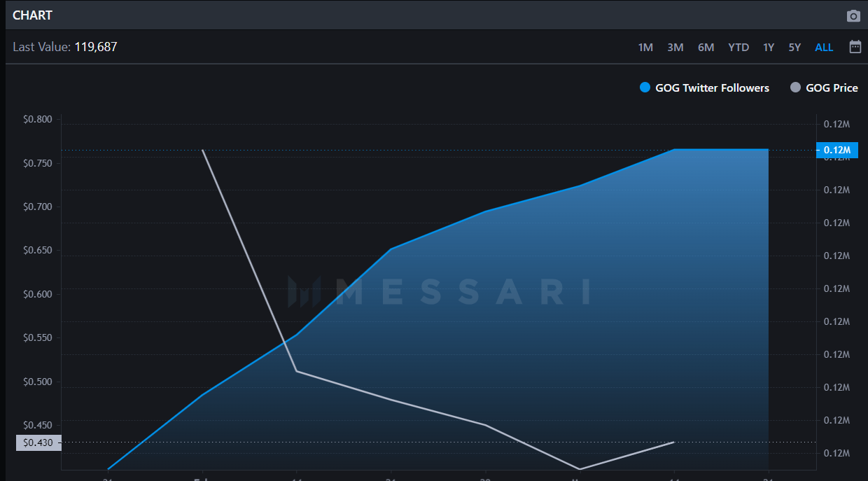Click the $0.700 left axis label
Image resolution: width=868 pixels, height=481 pixels.
38,207
